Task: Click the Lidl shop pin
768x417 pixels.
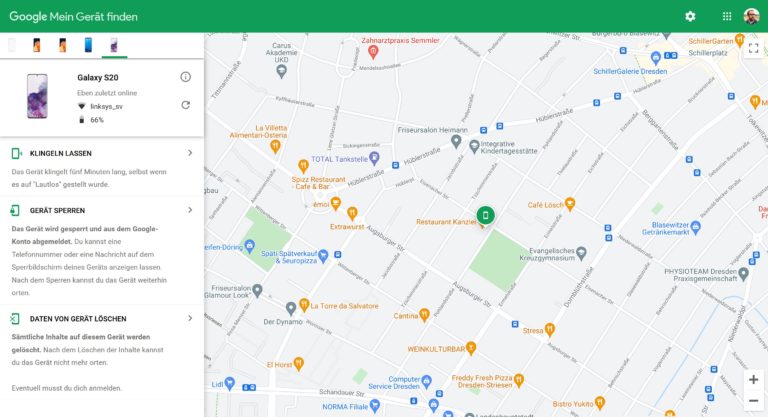Action: tap(230, 383)
